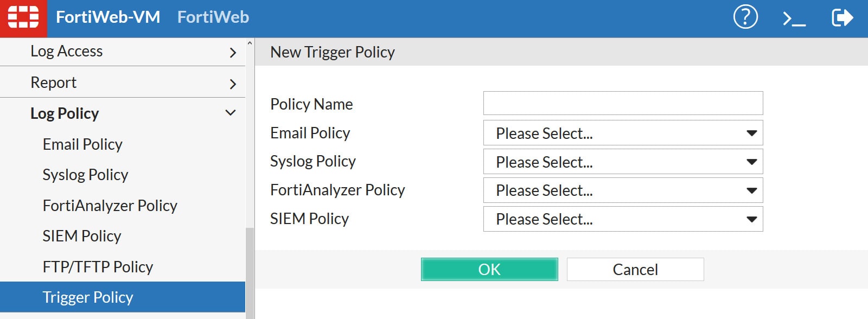
Task: Click the logout icon
Action: (842, 18)
